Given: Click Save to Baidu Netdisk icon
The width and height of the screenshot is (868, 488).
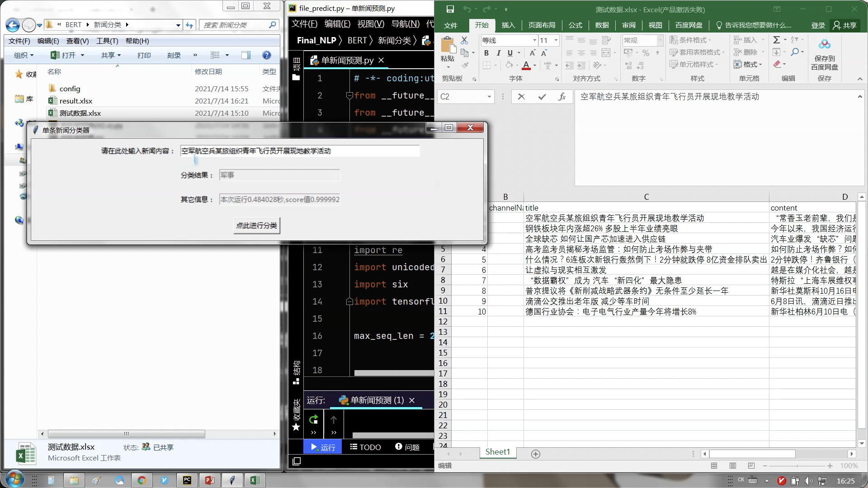Looking at the screenshot, I should (x=824, y=44).
